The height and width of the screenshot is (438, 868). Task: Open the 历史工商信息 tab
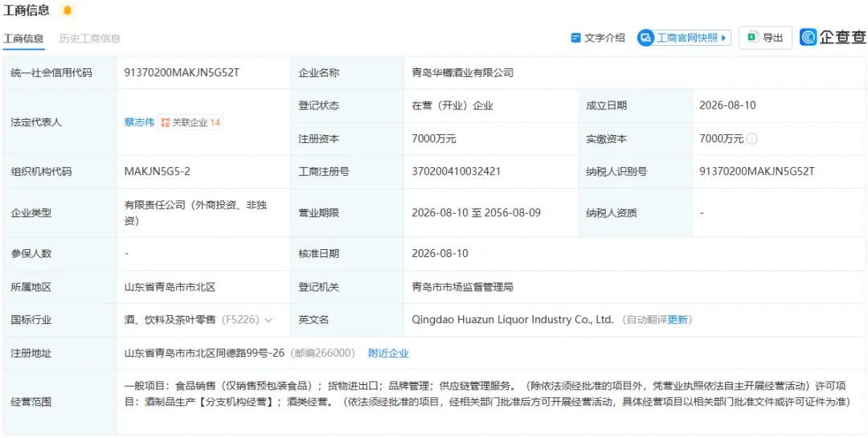coord(90,39)
